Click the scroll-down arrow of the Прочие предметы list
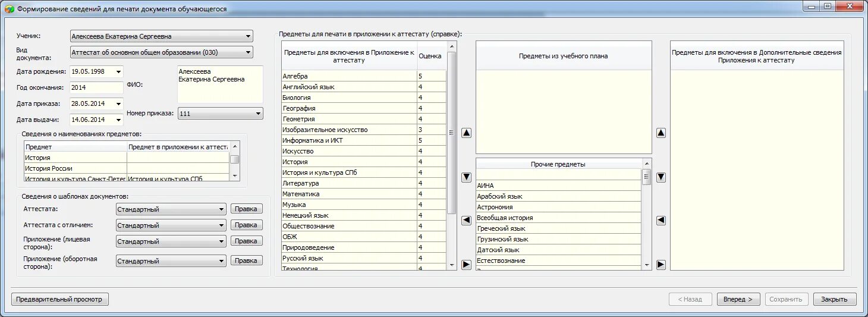Screen dimensions: 868x317 pos(646,265)
